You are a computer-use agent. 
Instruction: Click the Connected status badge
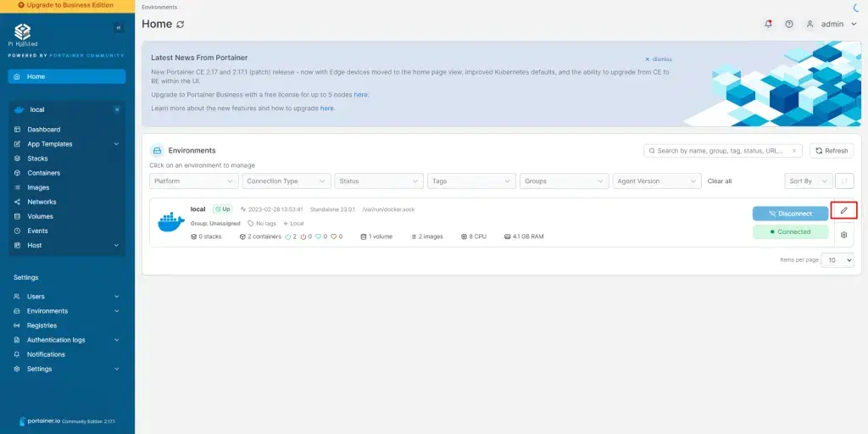tap(791, 232)
